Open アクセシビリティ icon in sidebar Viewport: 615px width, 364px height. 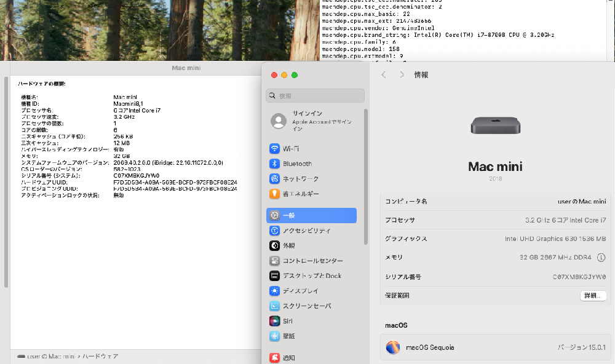click(274, 231)
